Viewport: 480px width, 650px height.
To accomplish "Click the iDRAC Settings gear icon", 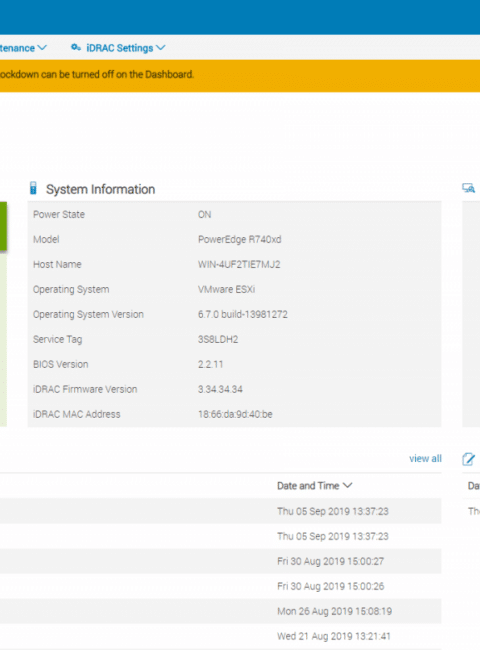I will 76,47.
